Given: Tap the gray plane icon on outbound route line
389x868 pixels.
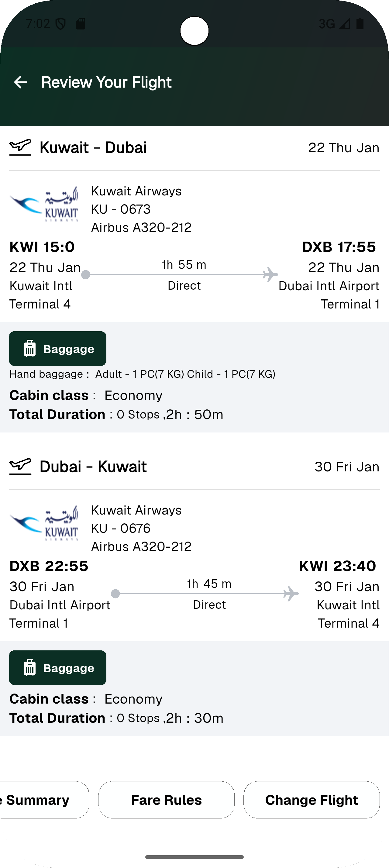Looking at the screenshot, I should (x=270, y=274).
